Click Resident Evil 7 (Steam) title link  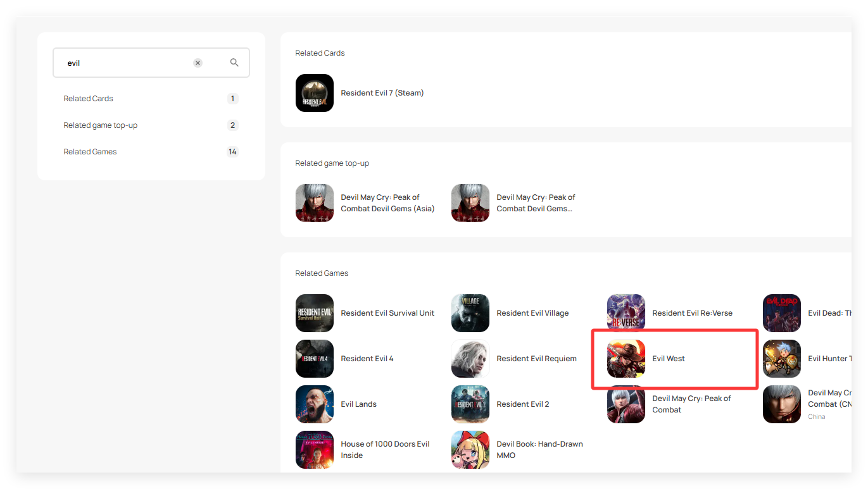pyautogui.click(x=382, y=93)
